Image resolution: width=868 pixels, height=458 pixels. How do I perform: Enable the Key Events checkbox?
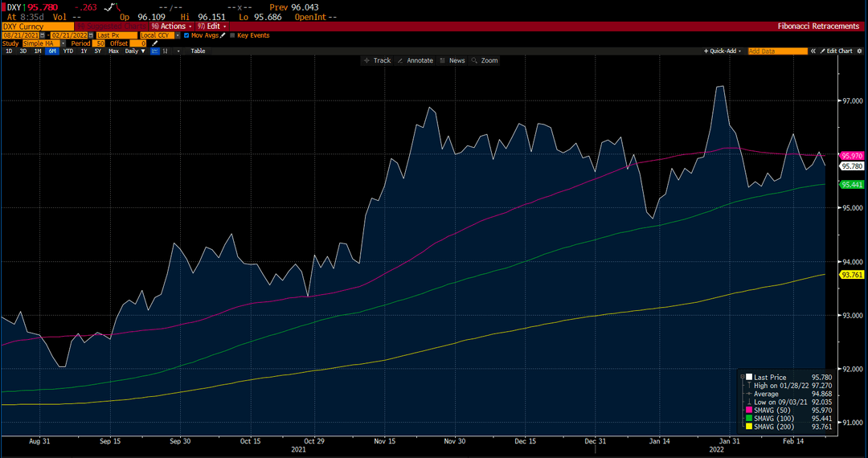(232, 35)
